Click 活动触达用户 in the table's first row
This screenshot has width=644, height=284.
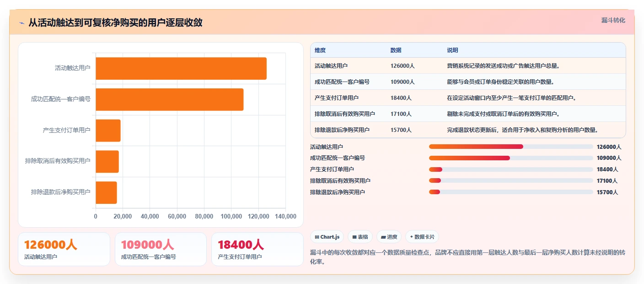click(x=331, y=66)
